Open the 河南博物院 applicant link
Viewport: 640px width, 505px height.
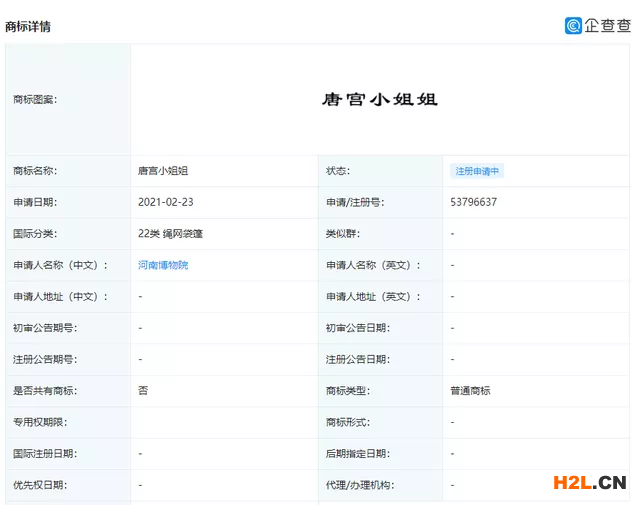tap(163, 265)
